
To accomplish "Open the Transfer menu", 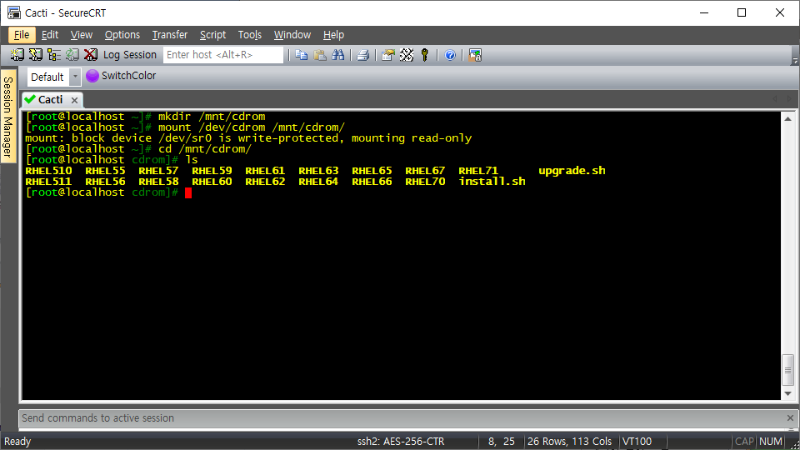I will pos(169,35).
